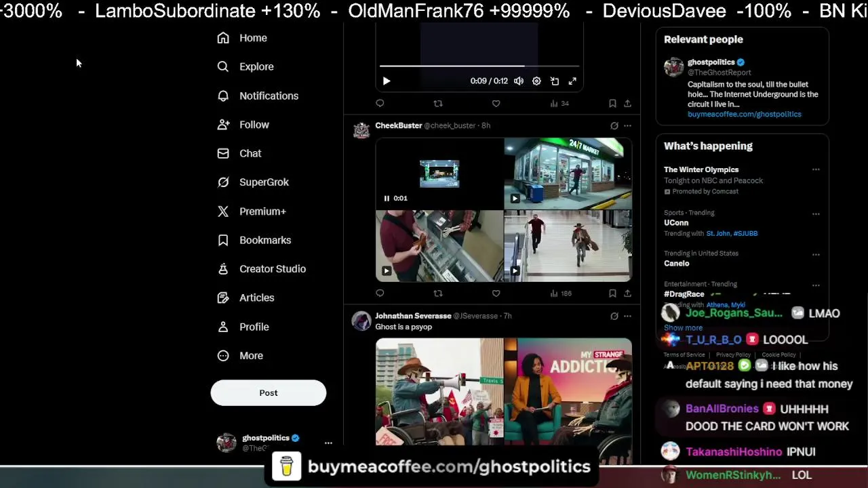Viewport: 868px width, 488px height.
Task: Click the Creator Studio icon
Action: (x=223, y=269)
